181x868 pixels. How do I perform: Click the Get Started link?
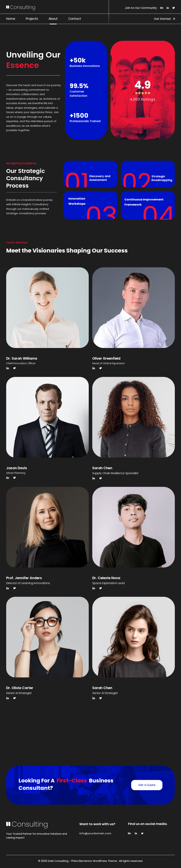click(x=164, y=19)
